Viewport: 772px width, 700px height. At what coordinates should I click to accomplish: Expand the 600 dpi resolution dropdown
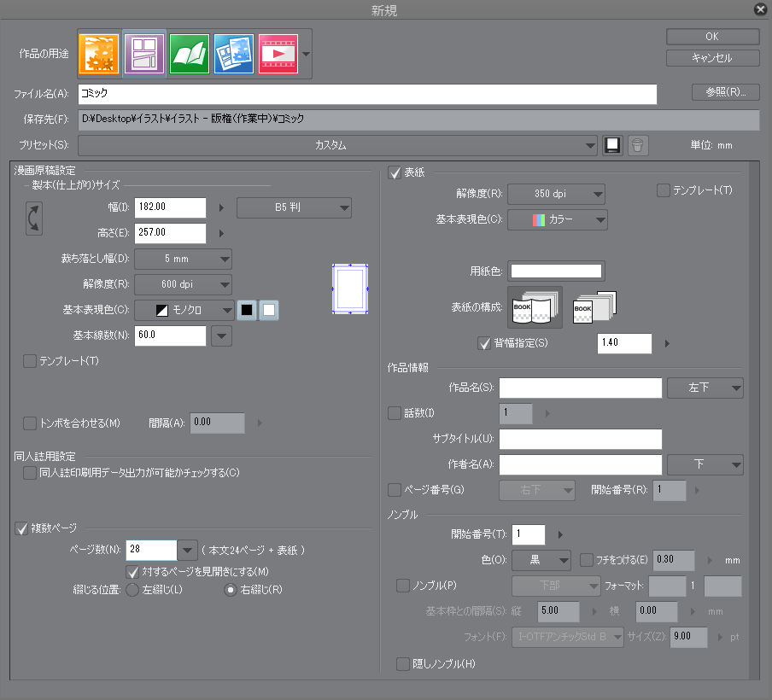click(184, 284)
